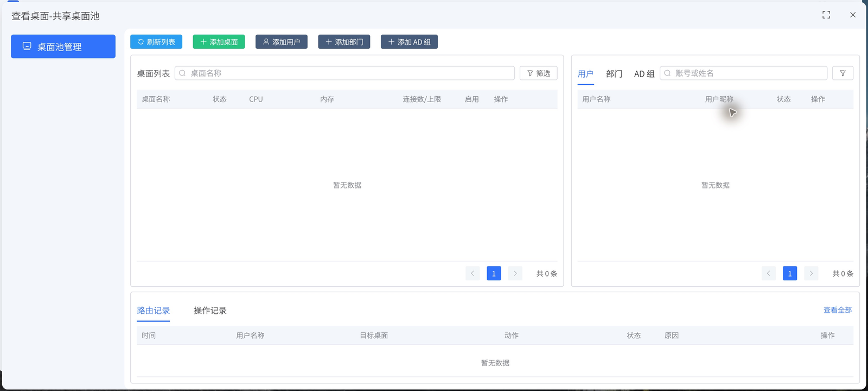The image size is (868, 391).
Task: Click the 添加部门 button
Action: tap(344, 42)
